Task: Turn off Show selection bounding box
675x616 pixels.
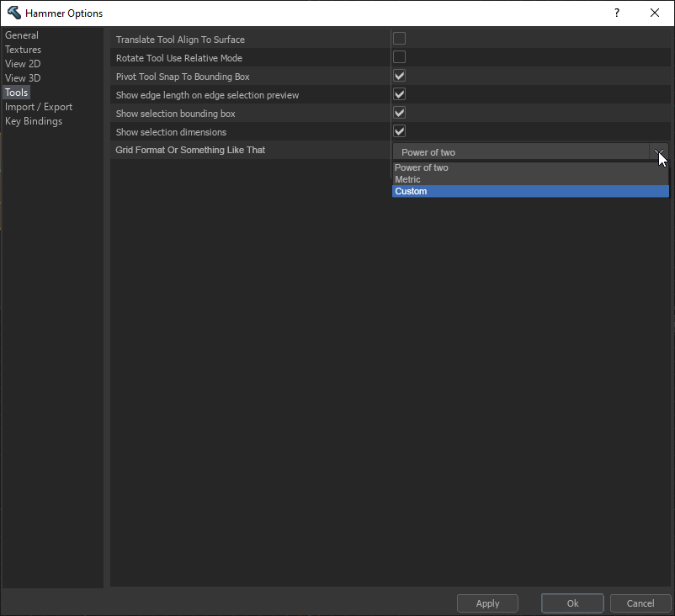Action: point(399,113)
